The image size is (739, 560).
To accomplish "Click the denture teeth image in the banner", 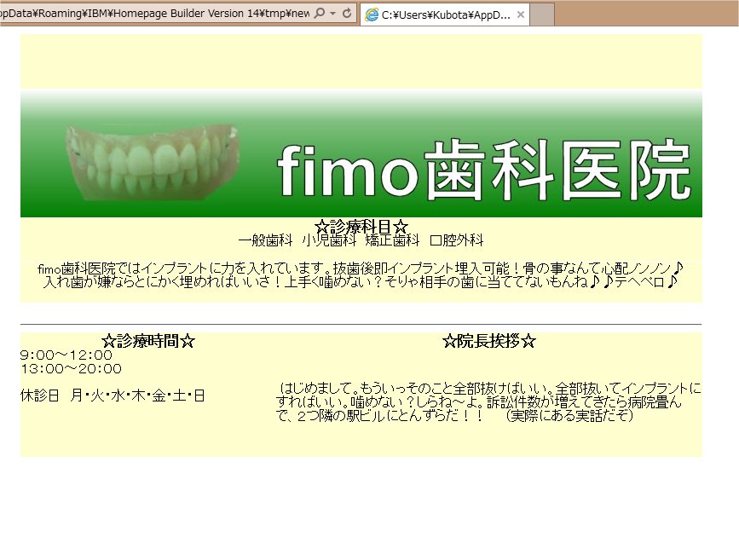I will 151,163.
